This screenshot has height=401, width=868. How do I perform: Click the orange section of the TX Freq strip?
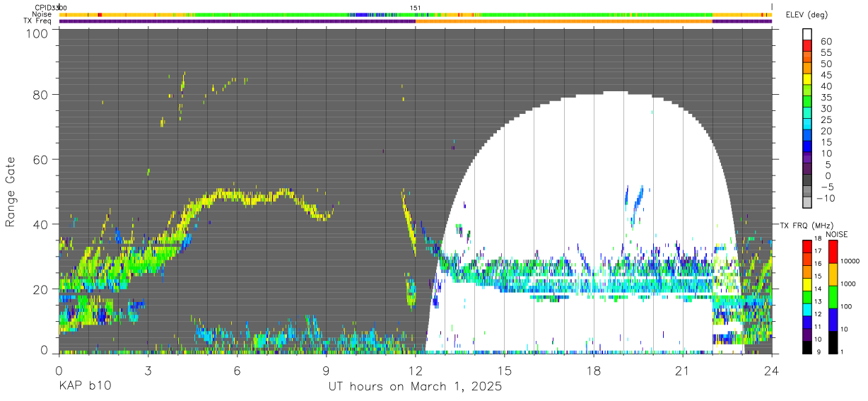pos(564,21)
